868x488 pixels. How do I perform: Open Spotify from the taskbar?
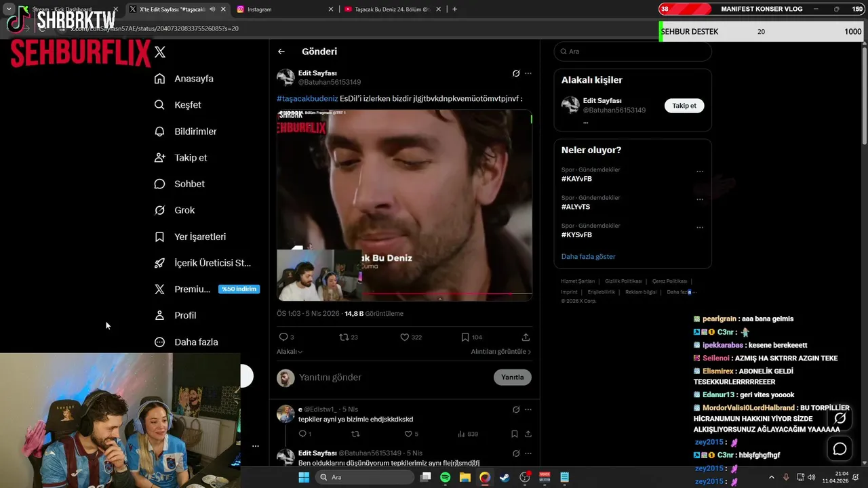pyautogui.click(x=445, y=477)
